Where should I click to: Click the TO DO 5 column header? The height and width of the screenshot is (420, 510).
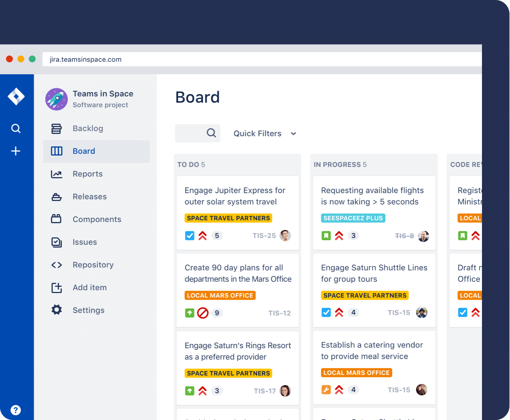[191, 164]
